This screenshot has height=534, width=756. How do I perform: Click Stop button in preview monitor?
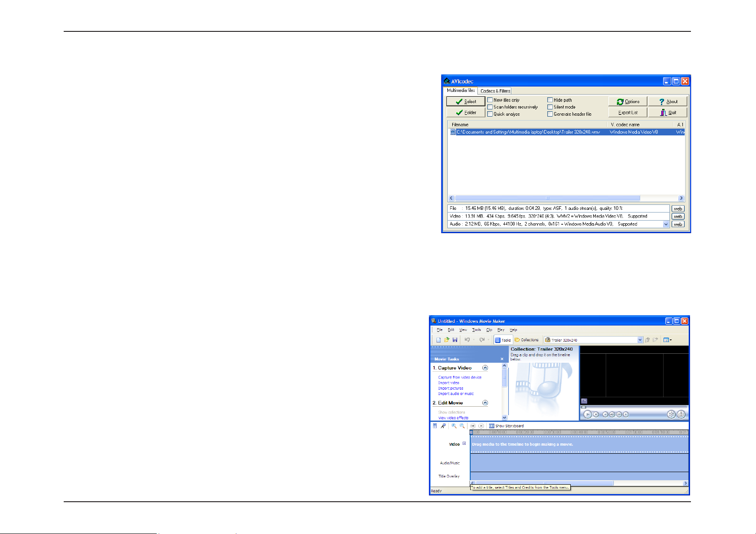pyautogui.click(x=596, y=414)
